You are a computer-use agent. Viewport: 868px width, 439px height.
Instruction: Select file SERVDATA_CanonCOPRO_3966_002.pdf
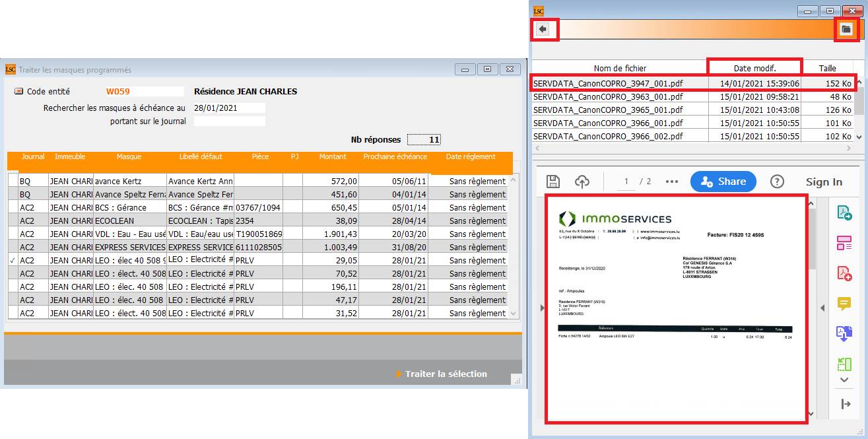(694, 137)
